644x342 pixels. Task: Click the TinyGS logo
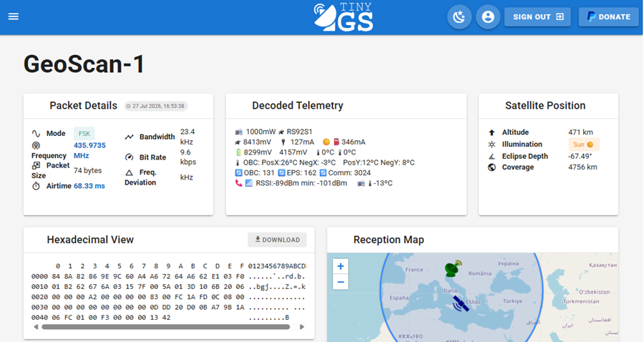[x=343, y=17]
